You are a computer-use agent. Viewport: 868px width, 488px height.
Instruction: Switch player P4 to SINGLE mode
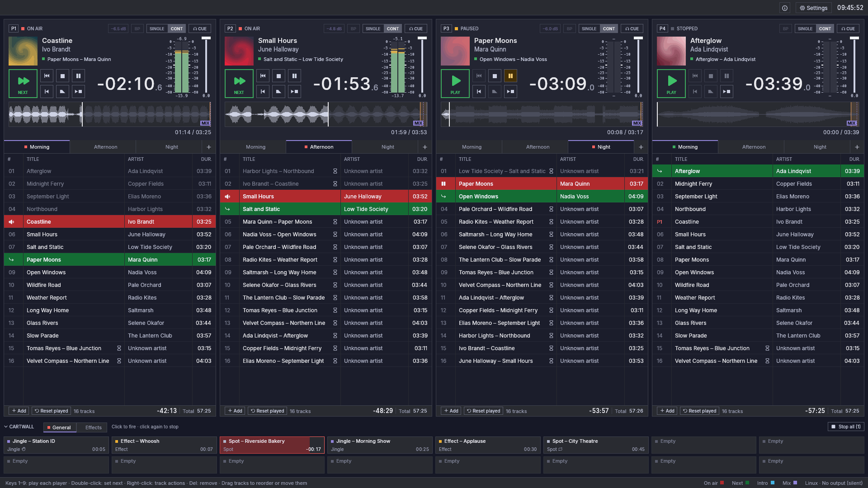click(x=805, y=28)
